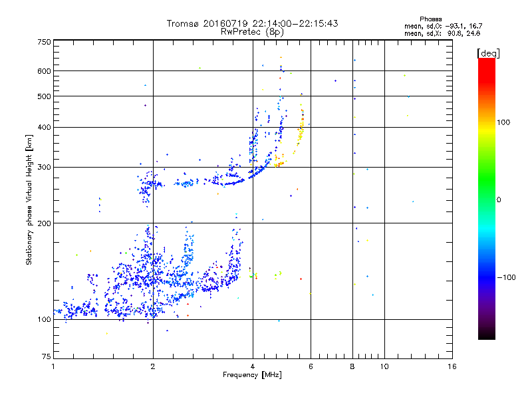Screen dimensions: 532x399
Task: Pick the black bottom of the colorbar
Action: click(x=487, y=334)
